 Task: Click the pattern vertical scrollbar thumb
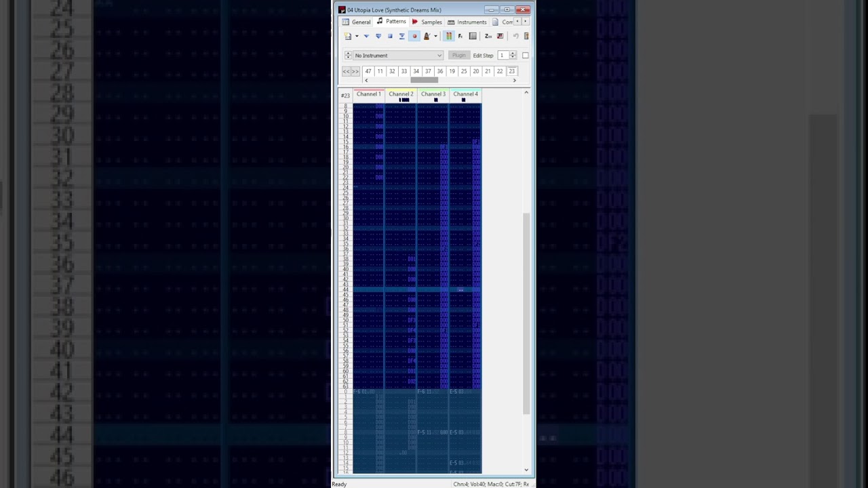click(x=526, y=312)
